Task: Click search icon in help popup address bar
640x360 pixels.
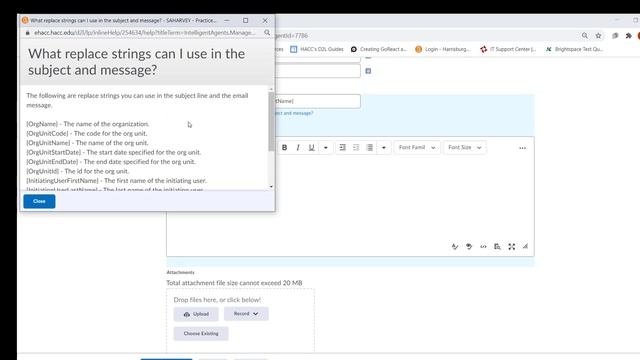Action: (267, 33)
